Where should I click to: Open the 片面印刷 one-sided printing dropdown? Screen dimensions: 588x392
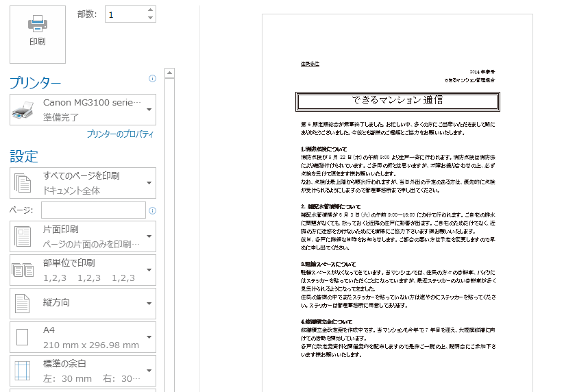point(83,236)
